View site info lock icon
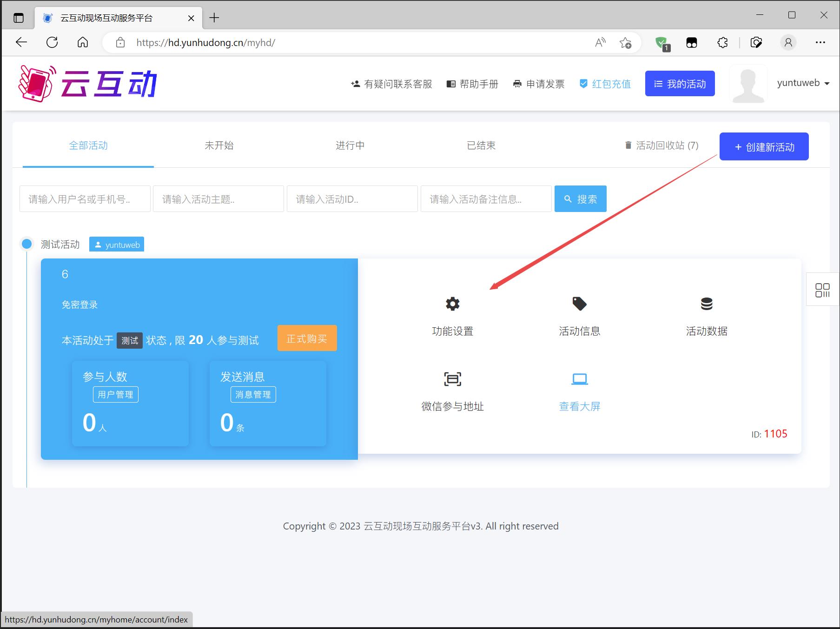 (120, 42)
